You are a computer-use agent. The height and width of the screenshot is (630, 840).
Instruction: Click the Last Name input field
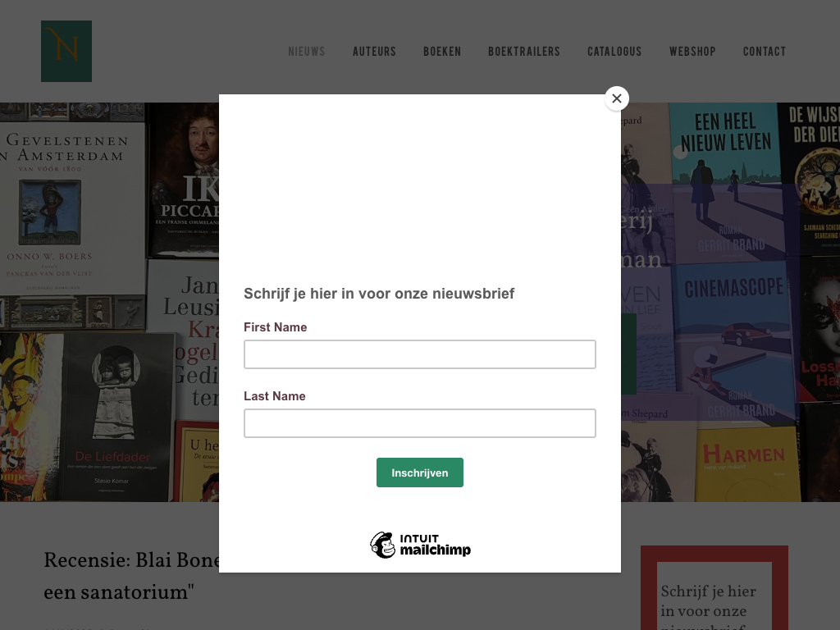click(x=419, y=423)
